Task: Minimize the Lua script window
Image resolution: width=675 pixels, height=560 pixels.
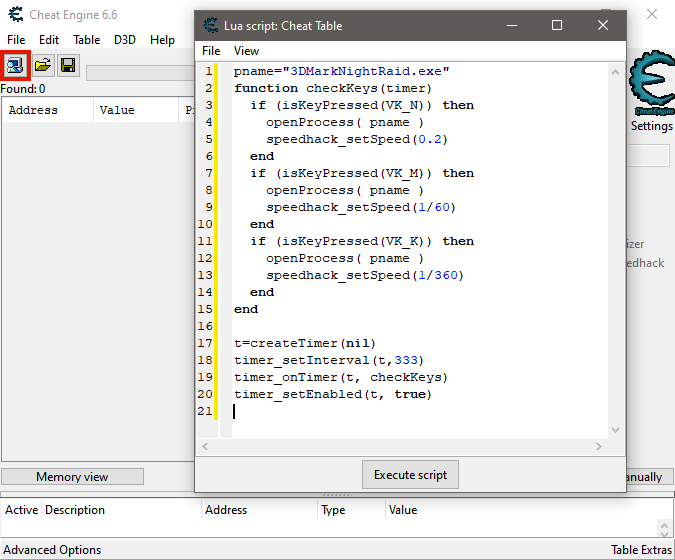Action: [511, 25]
